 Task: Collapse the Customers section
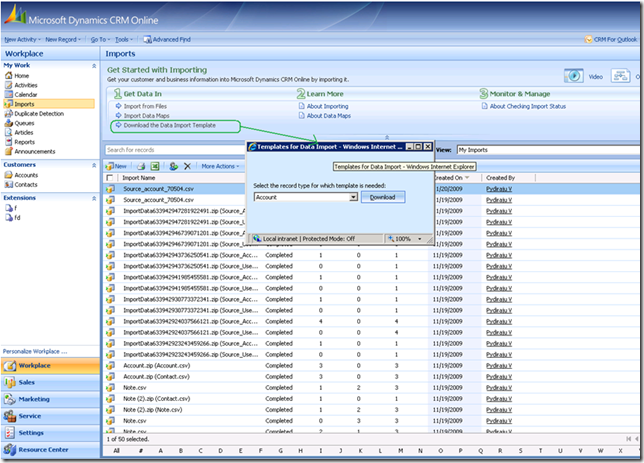coord(94,164)
